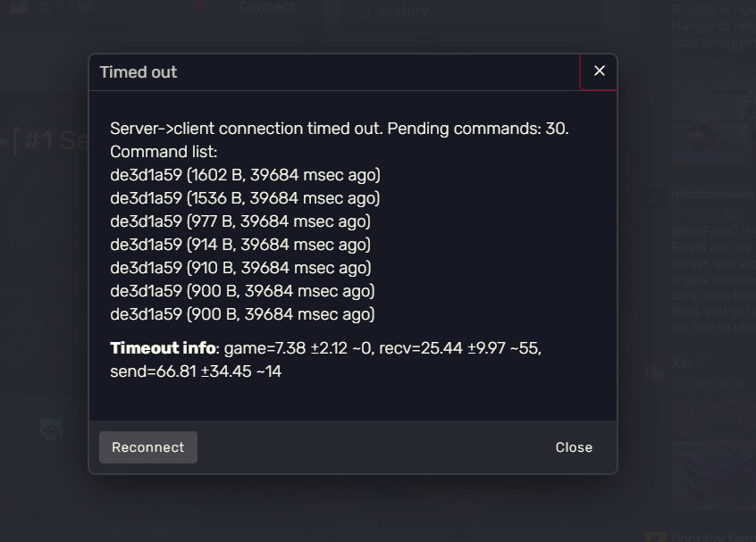Click the dimmed Connect button behind dialog

tap(266, 7)
